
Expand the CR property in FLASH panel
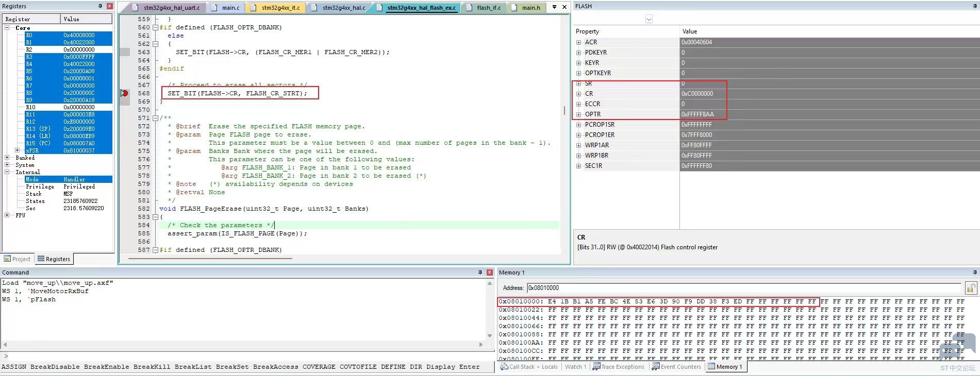point(578,94)
